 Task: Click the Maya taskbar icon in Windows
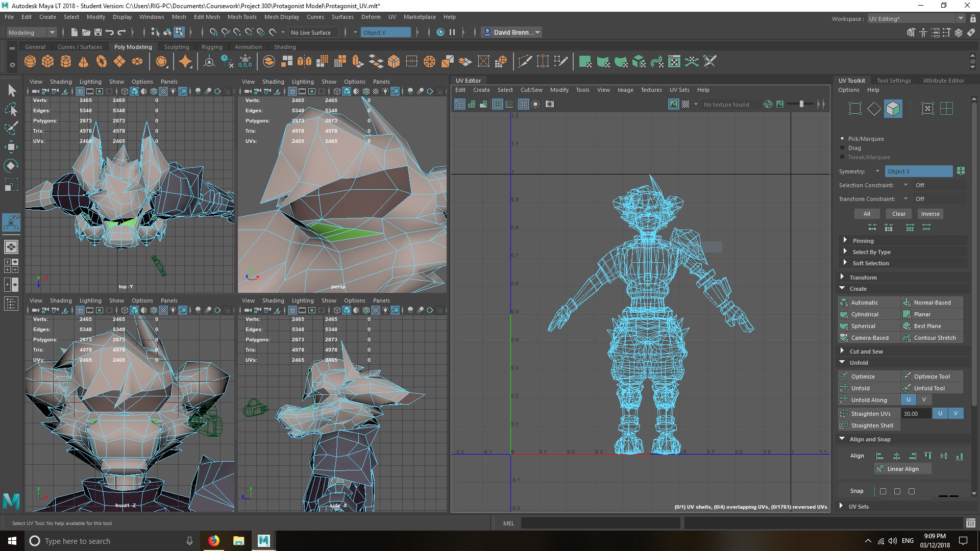click(263, 541)
